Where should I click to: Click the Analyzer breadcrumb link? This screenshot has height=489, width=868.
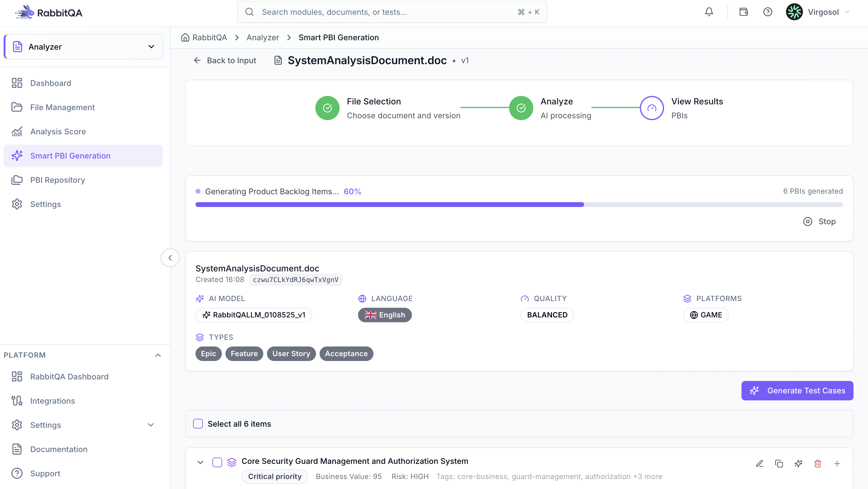pos(262,38)
